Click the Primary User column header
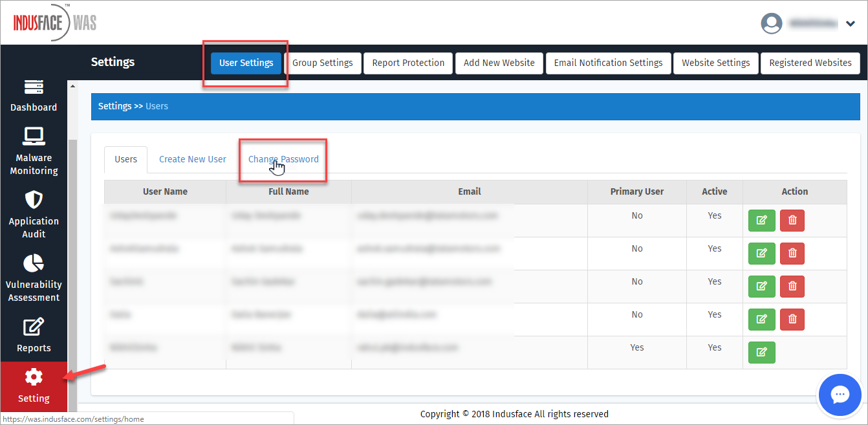The image size is (868, 425). (x=637, y=191)
